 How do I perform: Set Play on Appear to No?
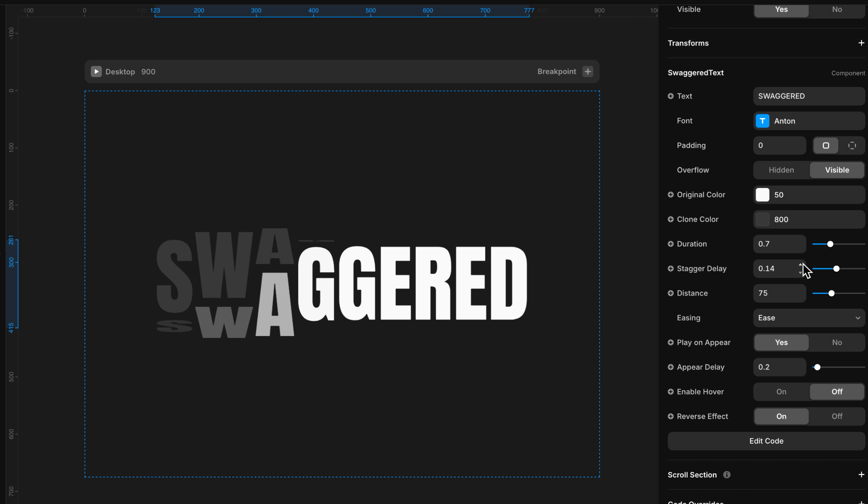pyautogui.click(x=837, y=343)
